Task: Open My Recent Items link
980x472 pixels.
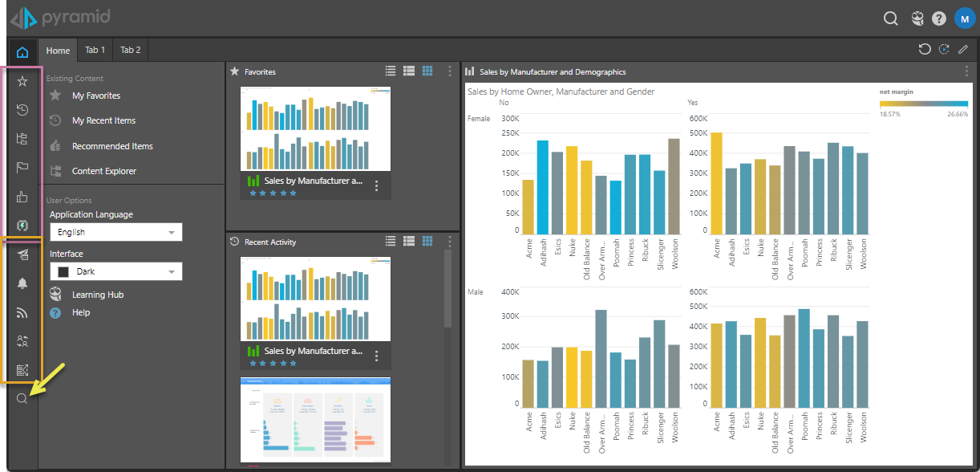Action: pos(103,120)
